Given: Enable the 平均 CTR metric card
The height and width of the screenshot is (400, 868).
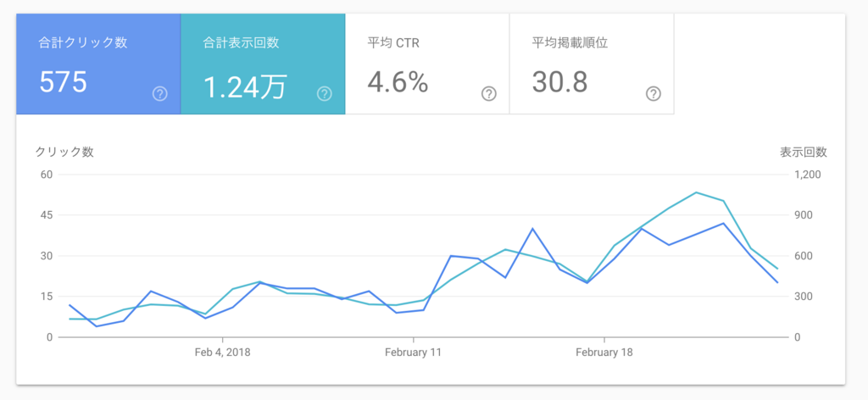Looking at the screenshot, I should (427, 64).
